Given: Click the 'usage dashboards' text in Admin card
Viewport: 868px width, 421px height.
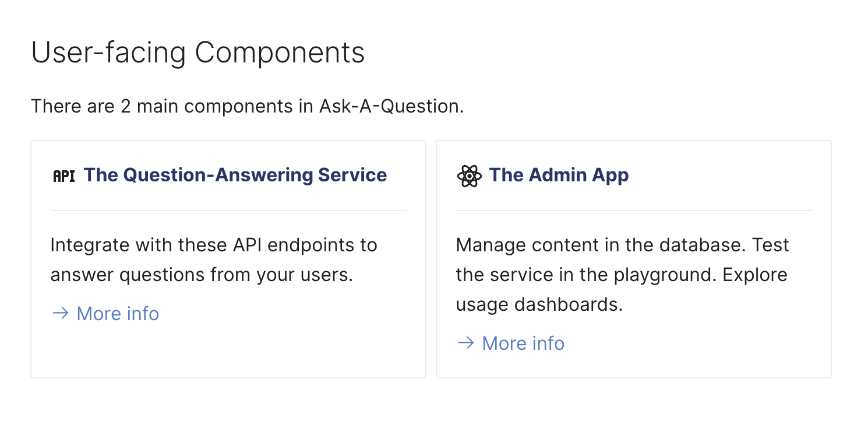Looking at the screenshot, I should (x=539, y=304).
